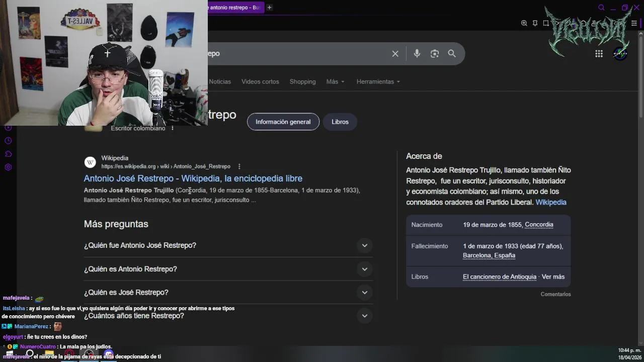Select the 'antonio restrepo' browser tab
This screenshot has width=644, height=362.
coord(235,8)
